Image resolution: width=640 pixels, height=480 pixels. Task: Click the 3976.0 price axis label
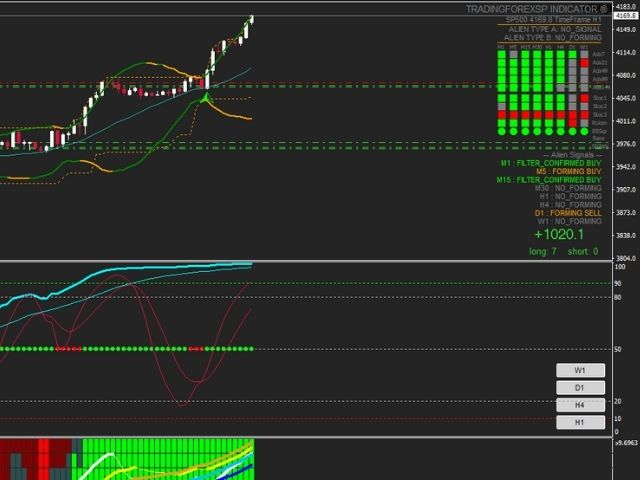click(626, 144)
